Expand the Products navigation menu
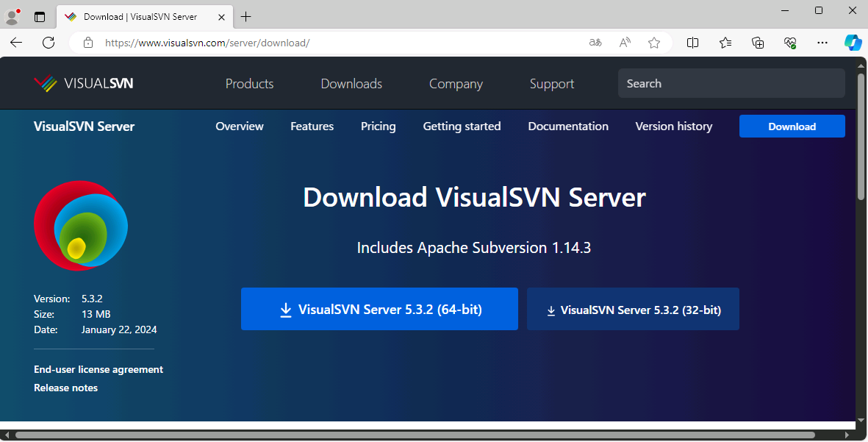The image size is (868, 442). tap(249, 83)
